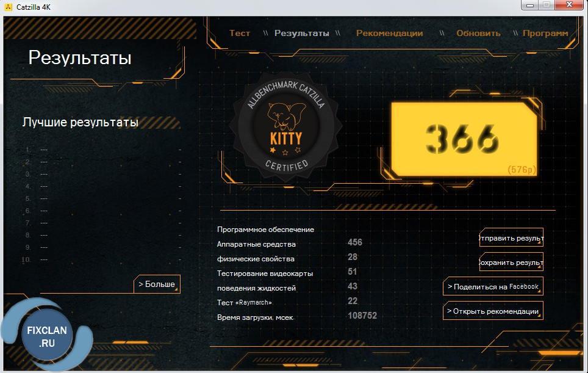The image size is (588, 373).
Task: Select the Тестирование видеокарты row label
Action: coord(265,273)
